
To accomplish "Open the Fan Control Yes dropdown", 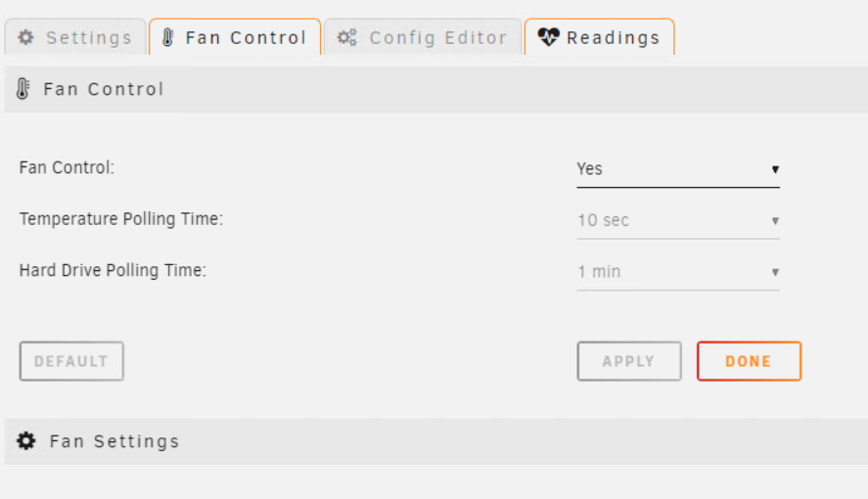I will click(677, 168).
